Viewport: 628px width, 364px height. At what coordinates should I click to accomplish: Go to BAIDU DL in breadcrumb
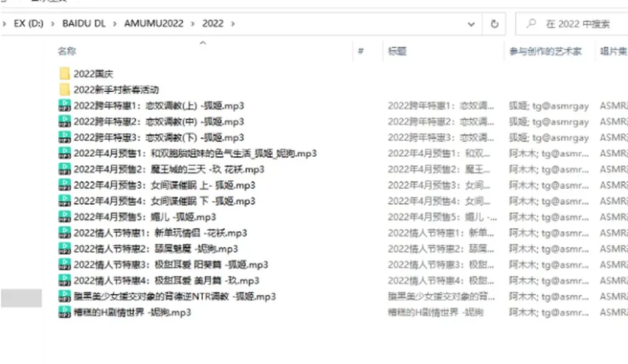pyautogui.click(x=84, y=24)
